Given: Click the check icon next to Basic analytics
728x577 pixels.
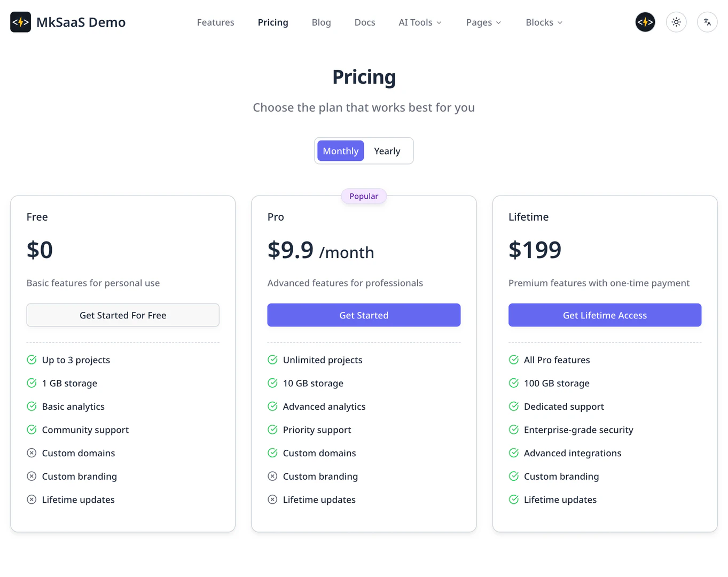Looking at the screenshot, I should click(32, 406).
